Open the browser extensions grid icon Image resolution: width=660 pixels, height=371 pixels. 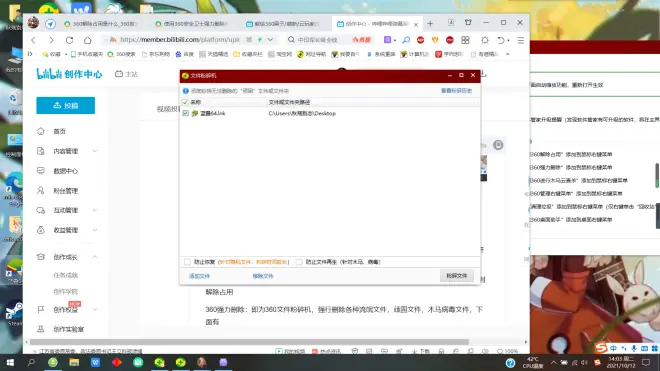[x=465, y=40]
